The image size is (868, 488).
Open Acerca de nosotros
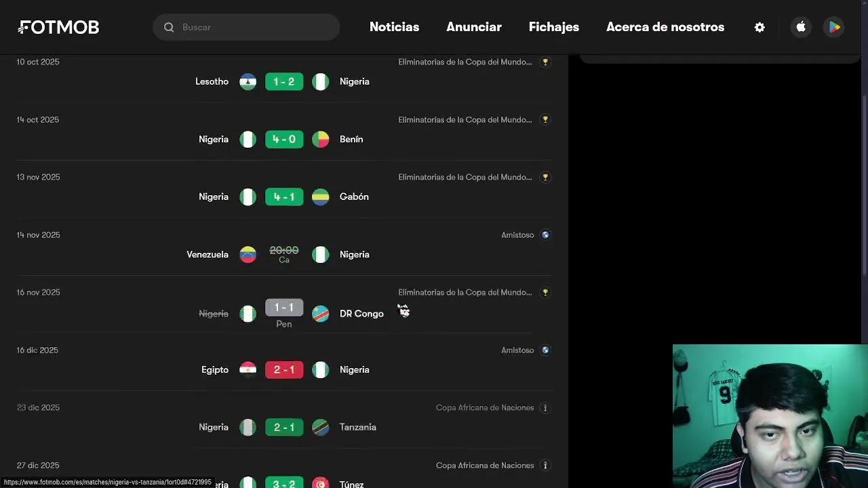[665, 27]
